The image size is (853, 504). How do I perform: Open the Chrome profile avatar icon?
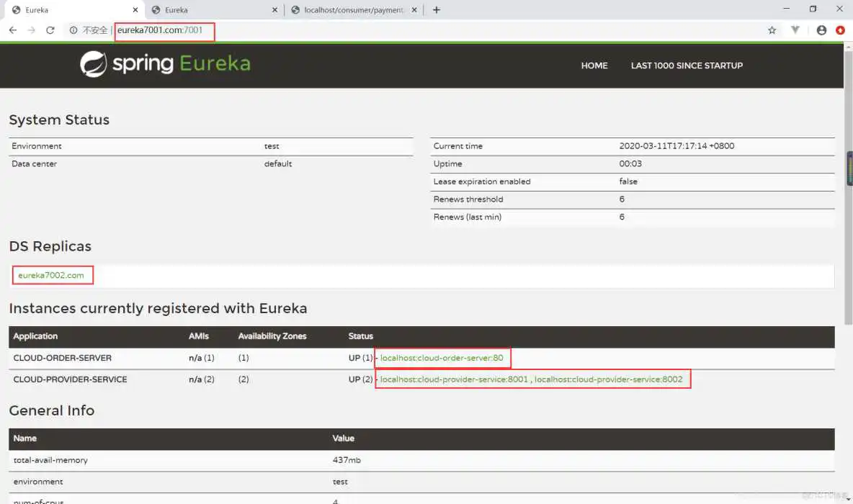[821, 30]
